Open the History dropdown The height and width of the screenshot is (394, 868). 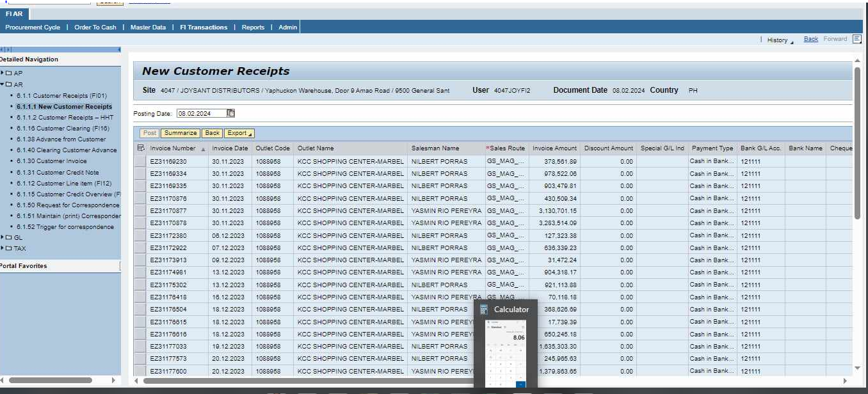click(x=780, y=40)
